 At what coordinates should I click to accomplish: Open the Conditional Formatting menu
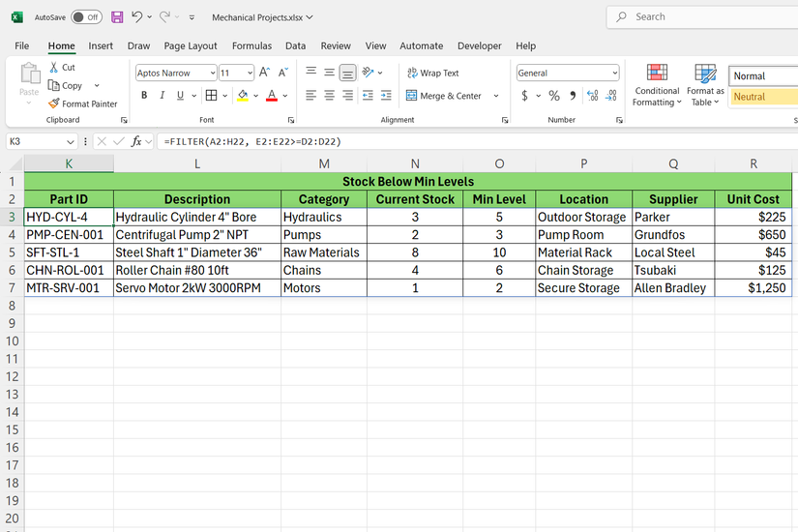coord(657,84)
